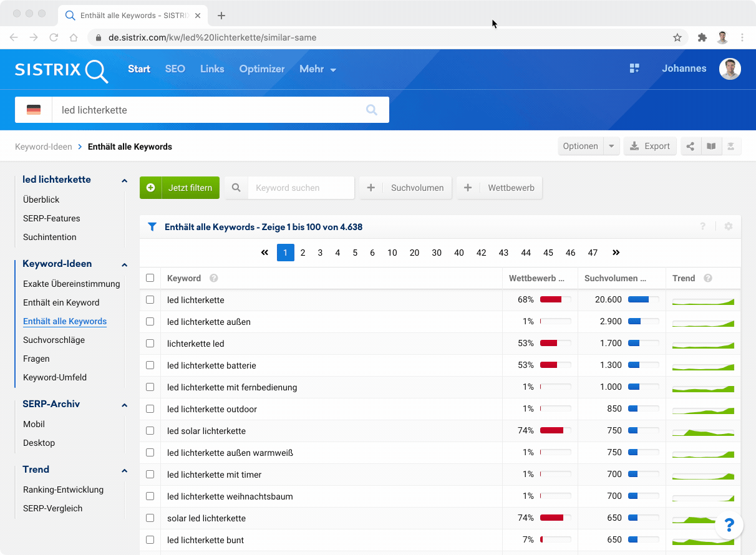Click the share icon in the toolbar
Screen dimensions: 756x555
(691, 147)
